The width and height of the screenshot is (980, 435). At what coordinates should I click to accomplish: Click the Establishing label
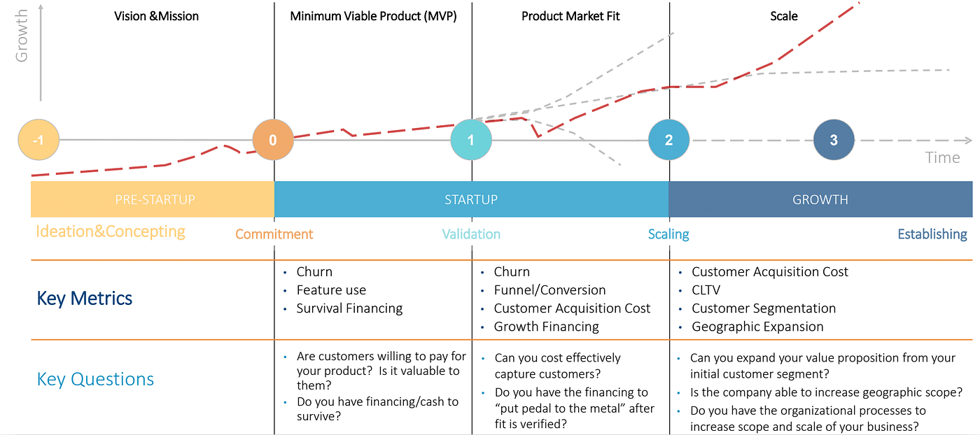click(x=932, y=234)
